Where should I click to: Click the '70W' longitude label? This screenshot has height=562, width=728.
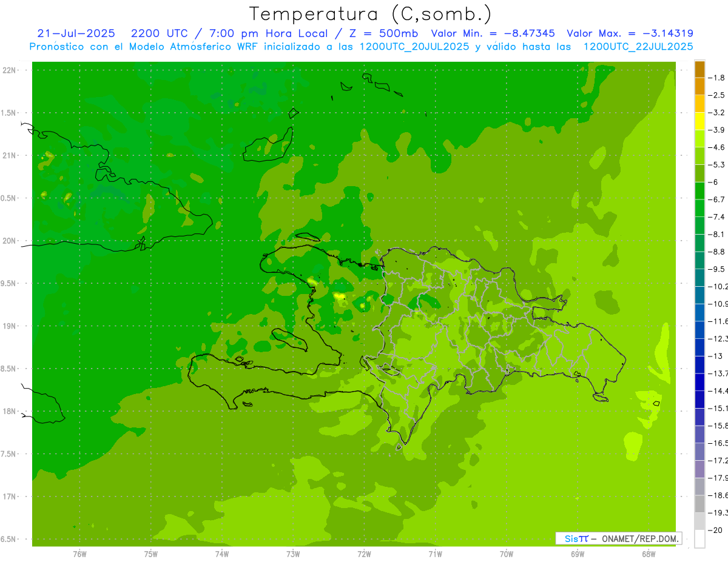[506, 554]
